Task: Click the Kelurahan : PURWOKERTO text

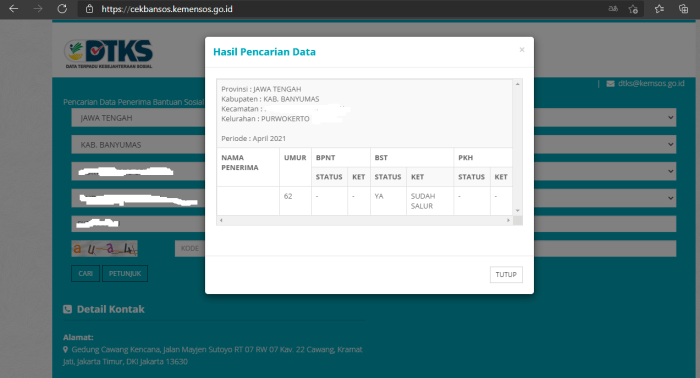Action: pyautogui.click(x=265, y=119)
